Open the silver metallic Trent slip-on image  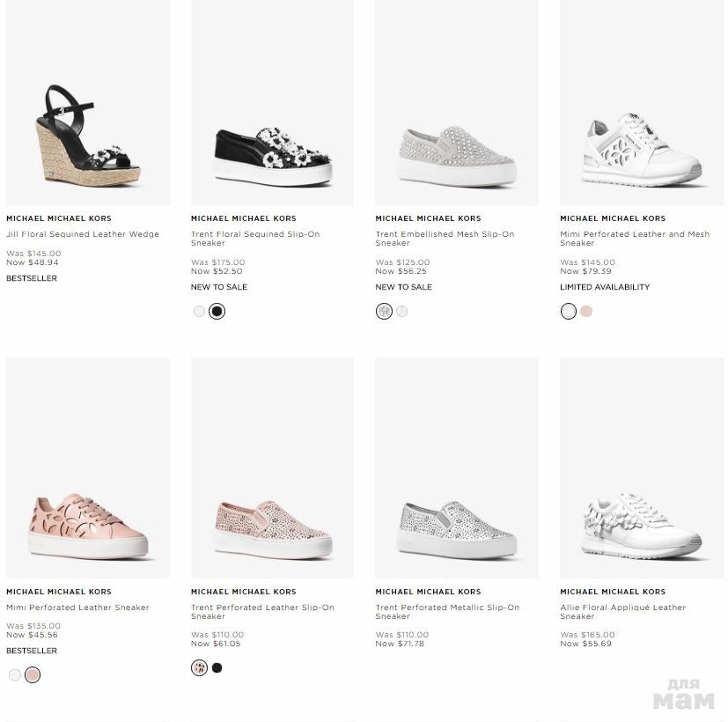pos(457,528)
